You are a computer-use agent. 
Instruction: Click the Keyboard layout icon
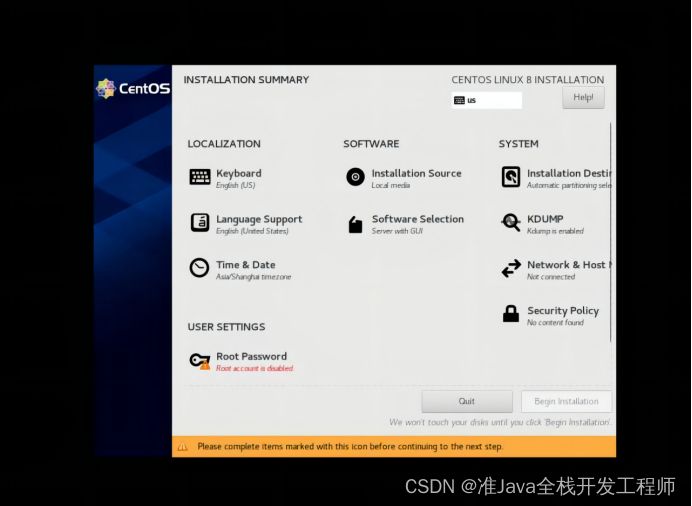tap(199, 177)
